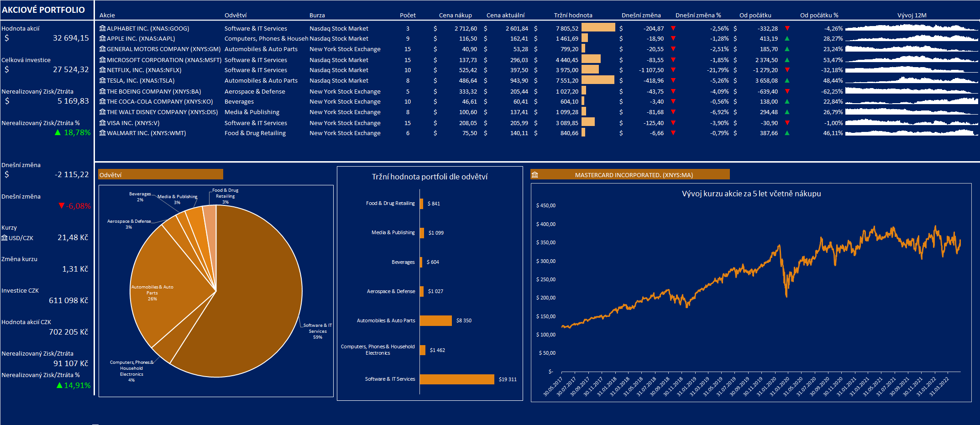
Task: Click the Netflix 12-month sparkline
Action: pyautogui.click(x=912, y=70)
